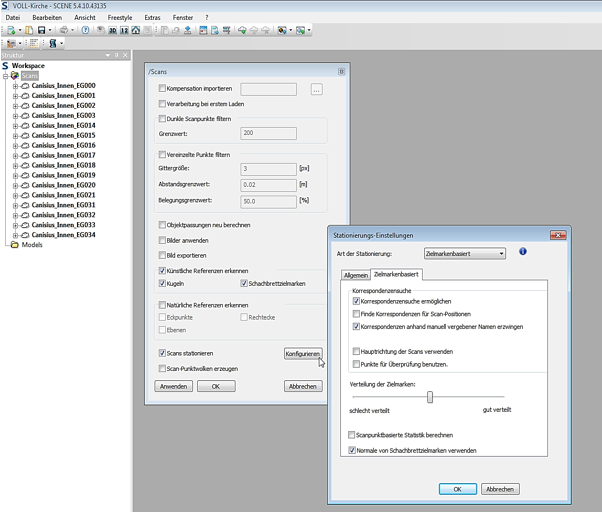The height and width of the screenshot is (512, 602).
Task: Open the 3D view icon
Action: click(112, 30)
